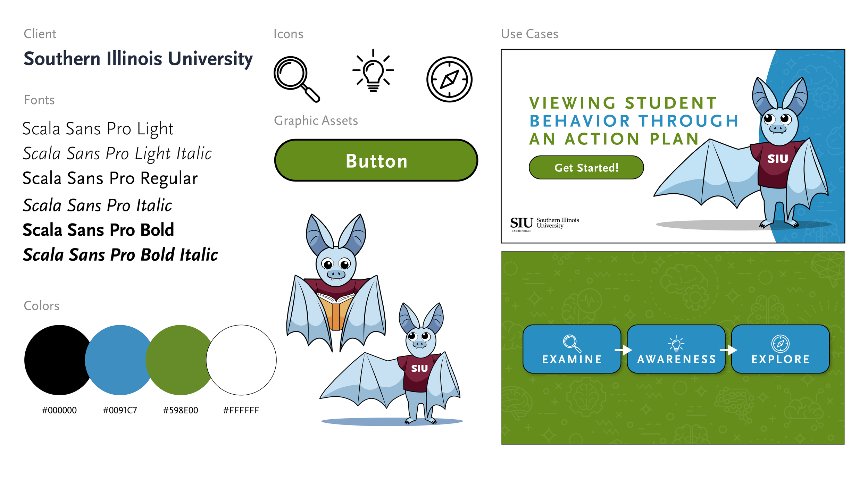Select the EXPLORE card
The width and height of the screenshot is (868, 488).
tap(780, 349)
